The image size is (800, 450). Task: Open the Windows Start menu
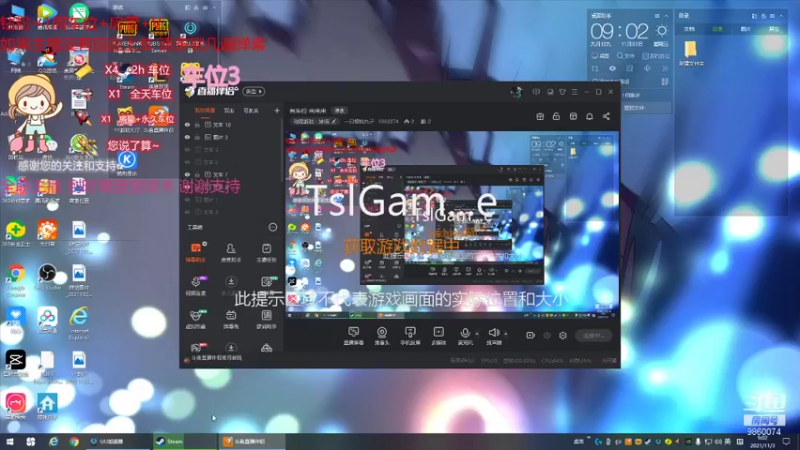[x=10, y=441]
